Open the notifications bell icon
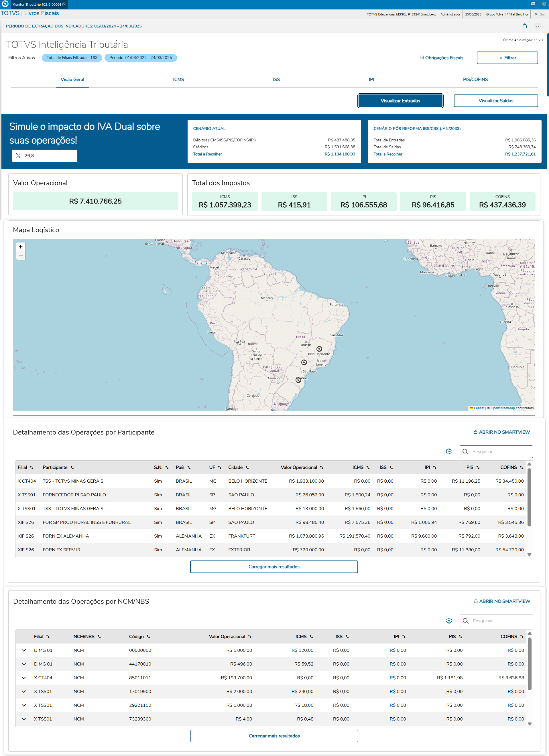The height and width of the screenshot is (756, 549). pos(524,26)
